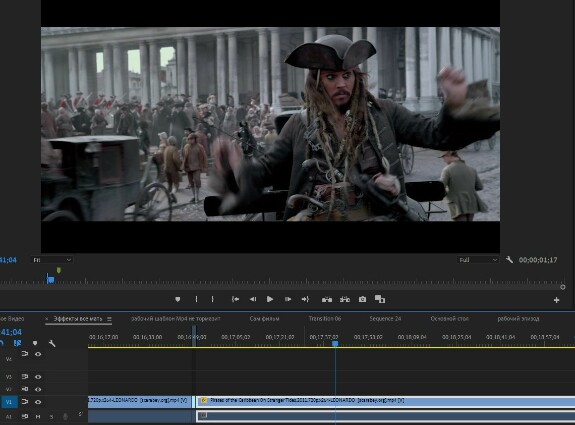This screenshot has height=425, width=575.
Task: Open the panel menu beside Эффекты все мать
Action: click(x=109, y=319)
